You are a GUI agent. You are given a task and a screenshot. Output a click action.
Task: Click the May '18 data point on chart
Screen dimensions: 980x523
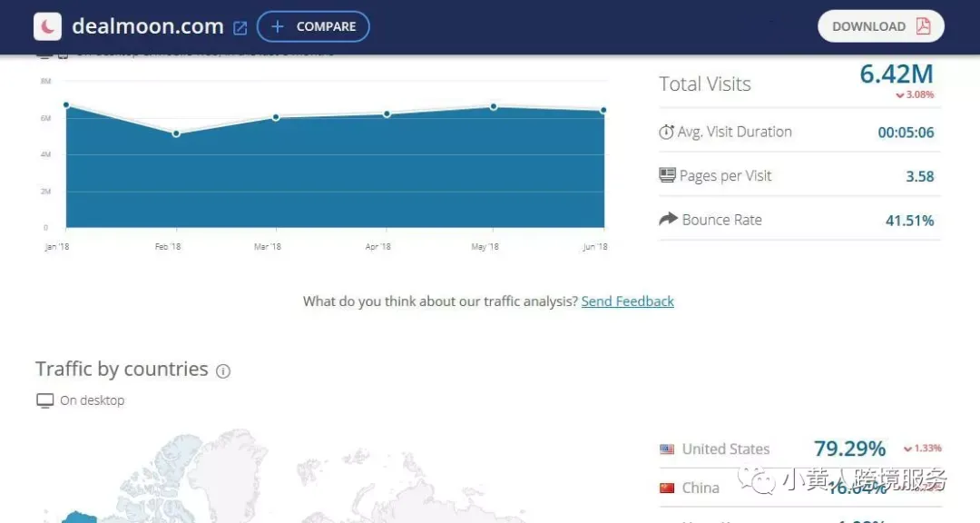(494, 106)
